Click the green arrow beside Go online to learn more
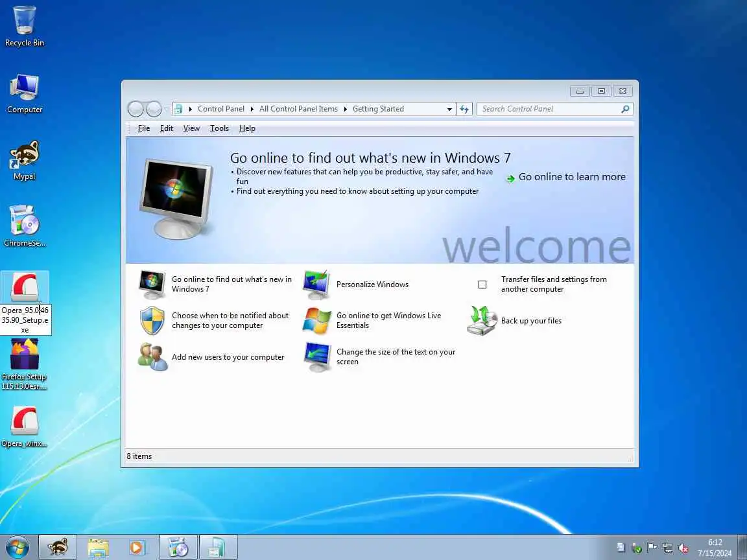The width and height of the screenshot is (747, 560). [x=510, y=179]
